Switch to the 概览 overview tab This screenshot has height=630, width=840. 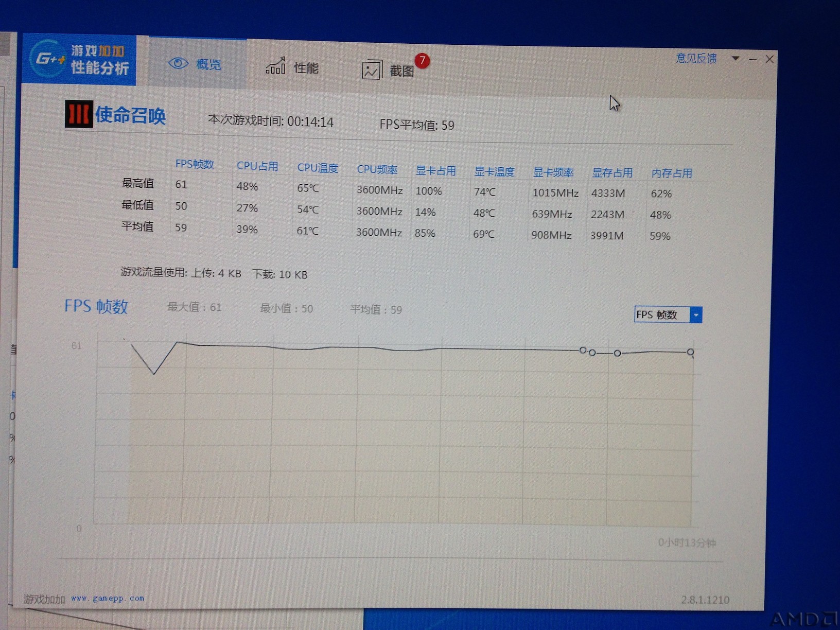(x=197, y=63)
